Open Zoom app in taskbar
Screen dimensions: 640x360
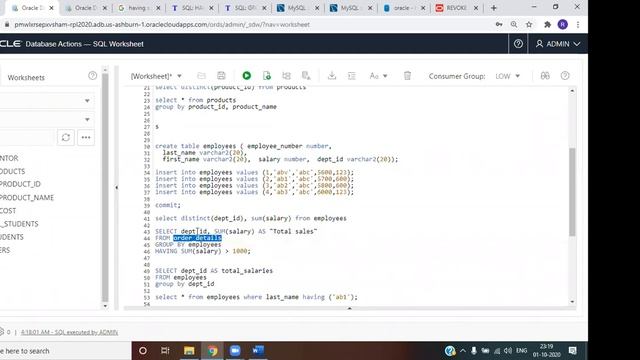pyautogui.click(x=235, y=351)
